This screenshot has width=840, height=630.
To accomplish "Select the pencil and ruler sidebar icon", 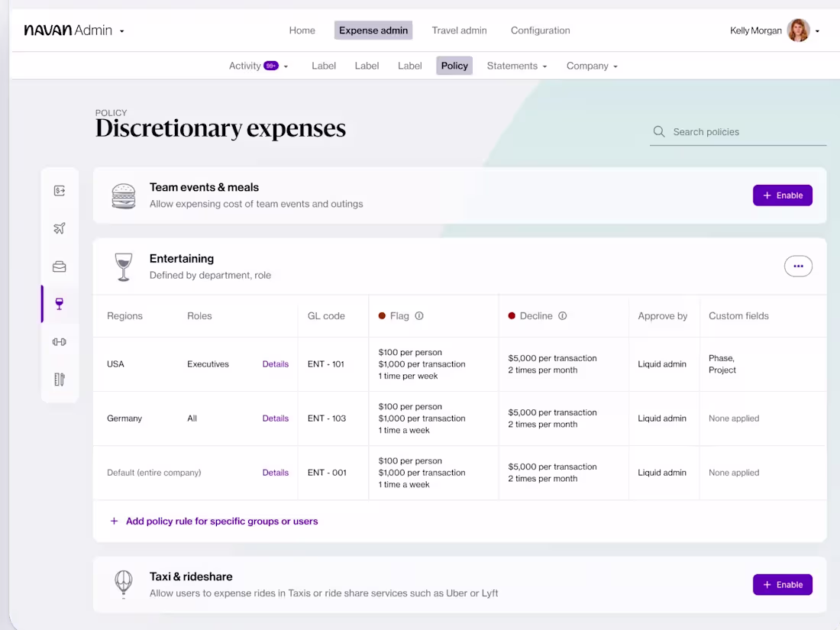I will click(x=60, y=380).
